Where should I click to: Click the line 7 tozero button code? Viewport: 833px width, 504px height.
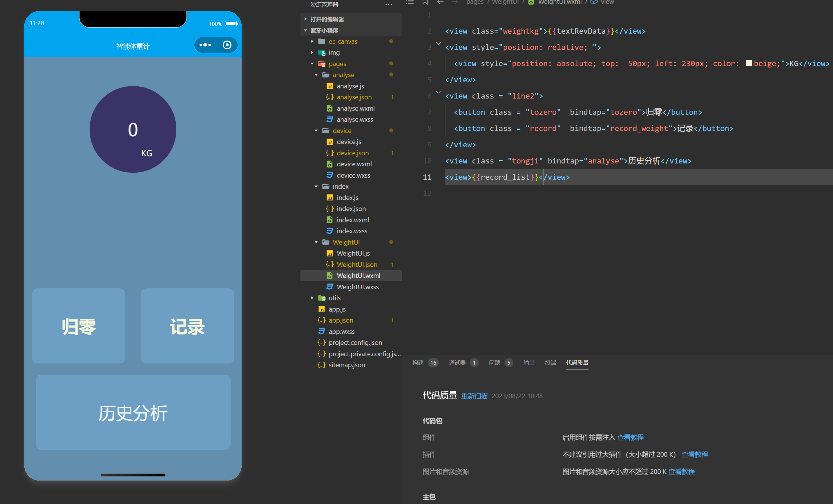point(578,112)
